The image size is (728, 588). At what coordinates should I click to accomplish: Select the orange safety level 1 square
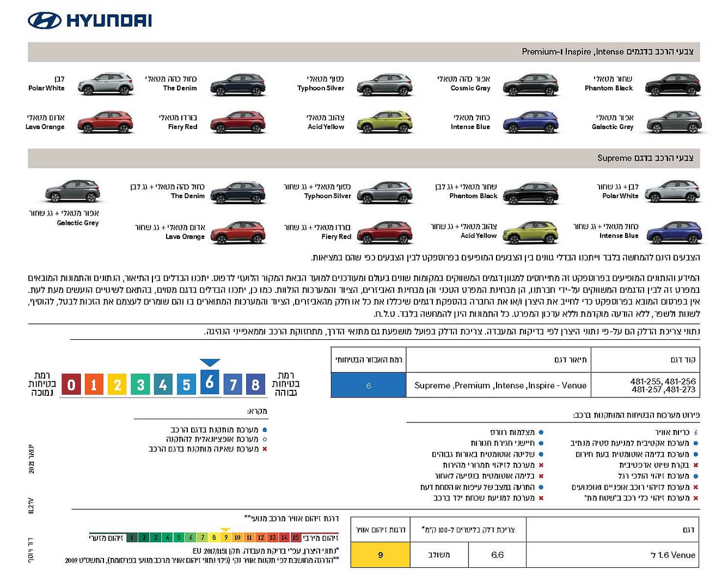point(94,384)
